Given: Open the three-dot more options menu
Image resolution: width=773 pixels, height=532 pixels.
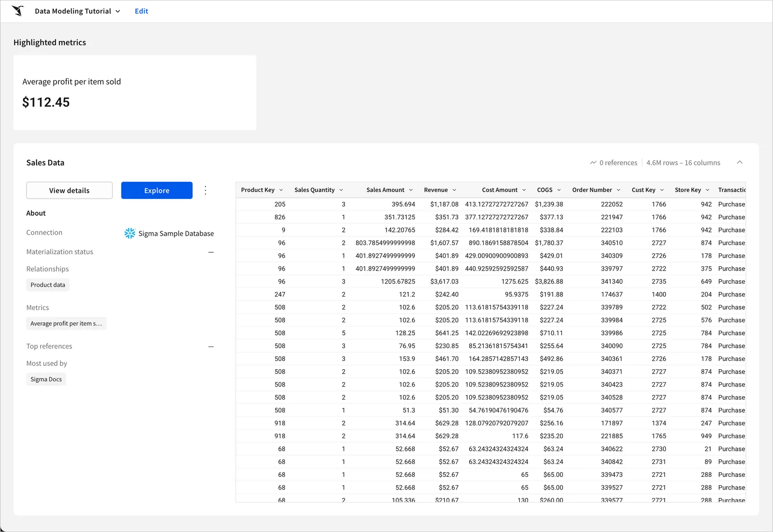Looking at the screenshot, I should (x=205, y=190).
